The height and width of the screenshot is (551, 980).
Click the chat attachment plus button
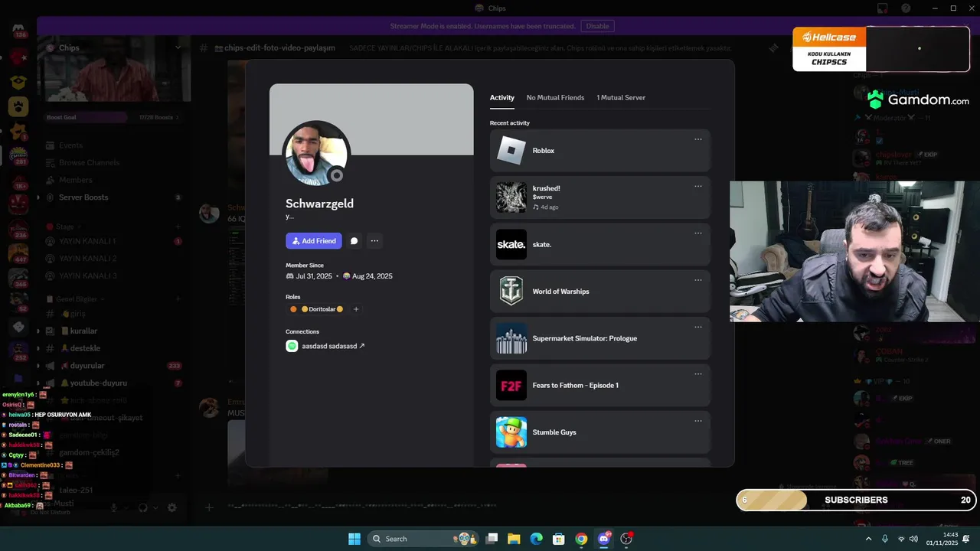click(x=209, y=507)
